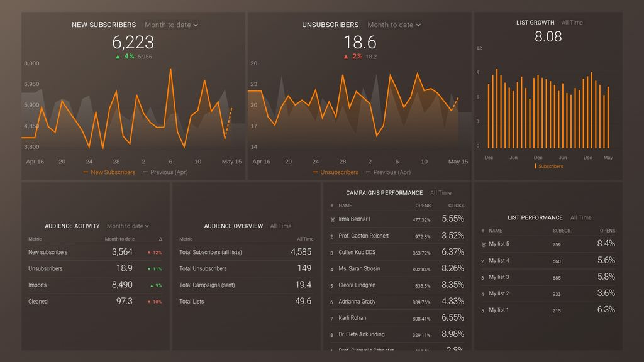Viewport: 644px width, 362px height.
Task: Click 933 subscribers value for My list 2
Action: 557,294
